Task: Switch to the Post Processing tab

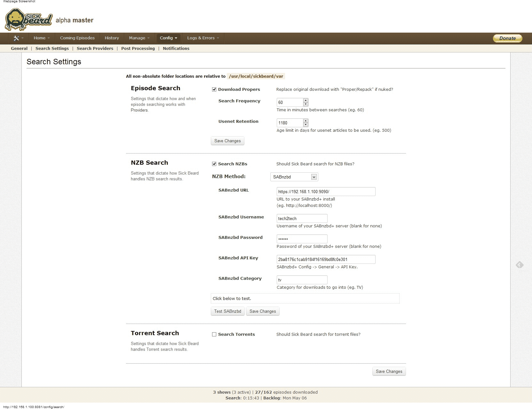Action: pyautogui.click(x=138, y=49)
